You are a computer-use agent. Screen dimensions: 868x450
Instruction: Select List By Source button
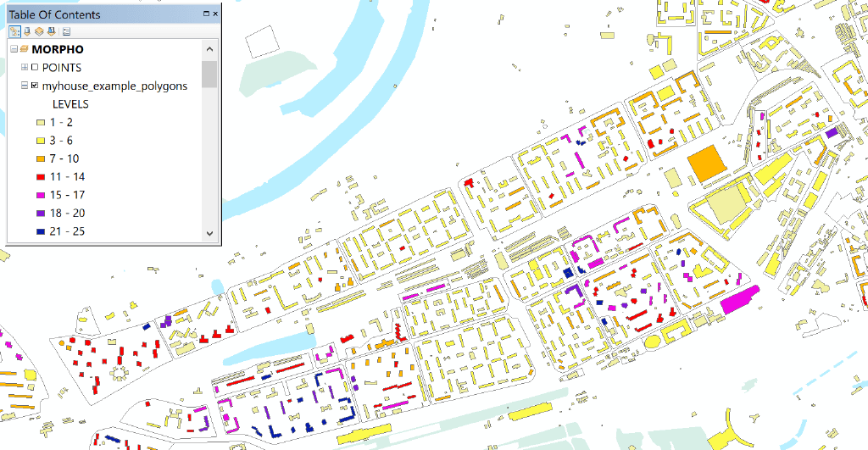(27, 31)
